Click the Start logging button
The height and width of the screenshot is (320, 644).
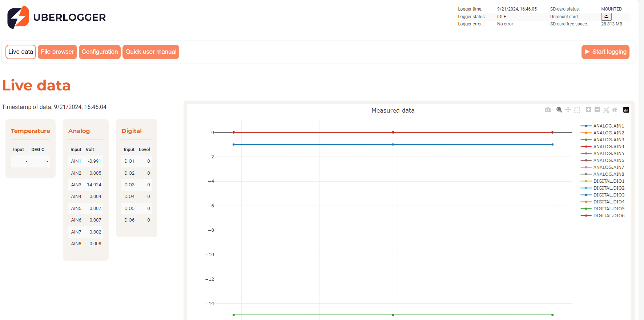[x=605, y=52]
